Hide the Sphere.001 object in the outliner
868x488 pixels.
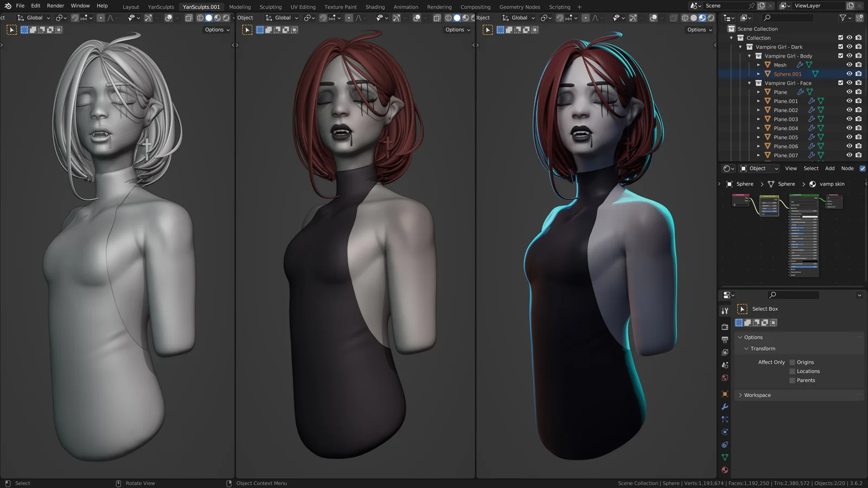point(849,74)
